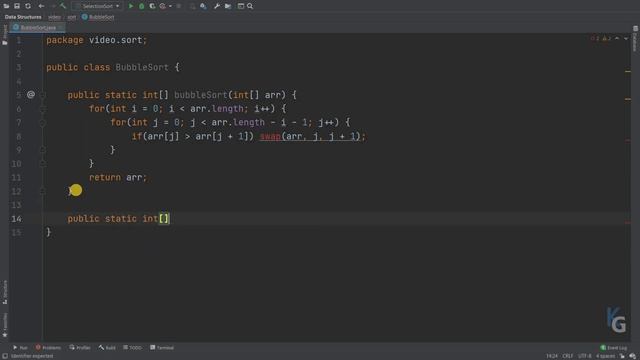Open Project Structure icon in toolbar
Viewport: 640px width, 360px height.
[x=228, y=6]
